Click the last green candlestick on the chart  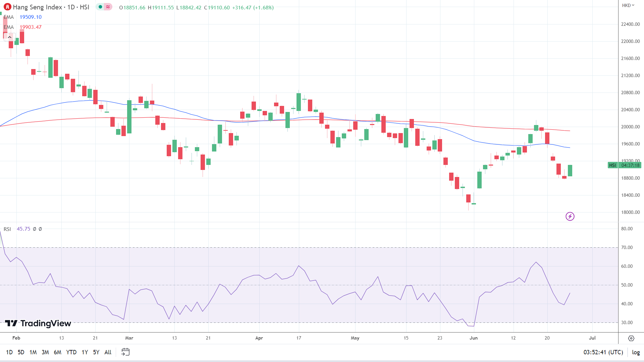pos(570,170)
